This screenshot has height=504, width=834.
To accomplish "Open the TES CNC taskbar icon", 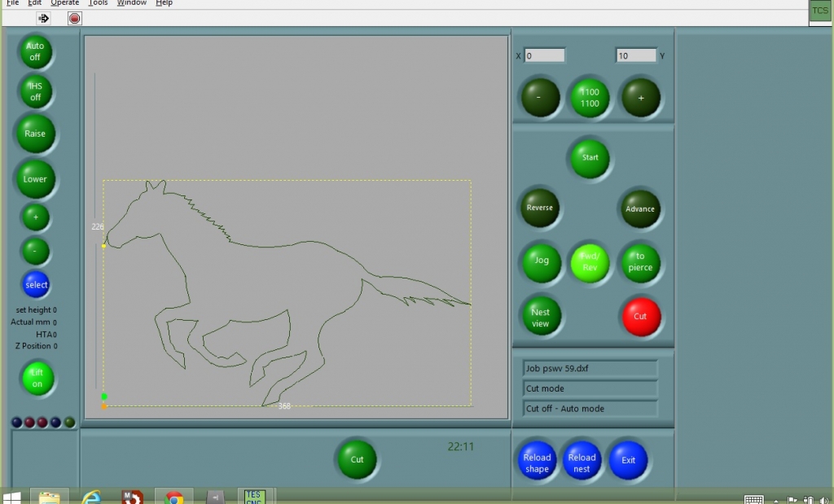I will [x=255, y=496].
